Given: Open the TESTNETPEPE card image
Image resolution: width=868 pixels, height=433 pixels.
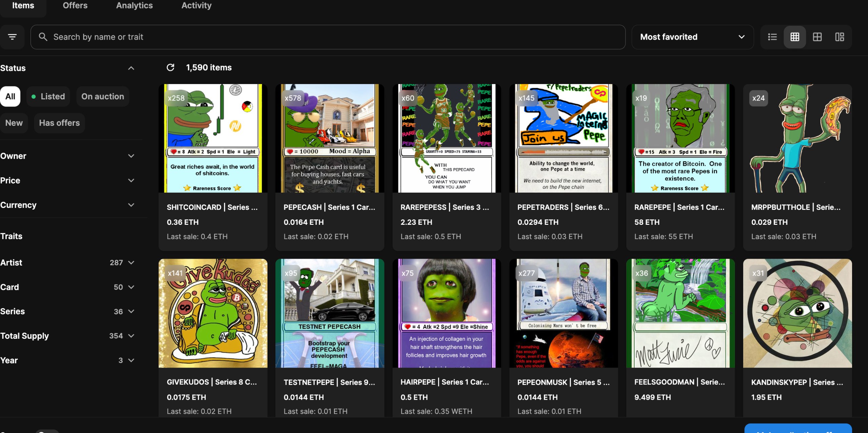Looking at the screenshot, I should pos(330,313).
